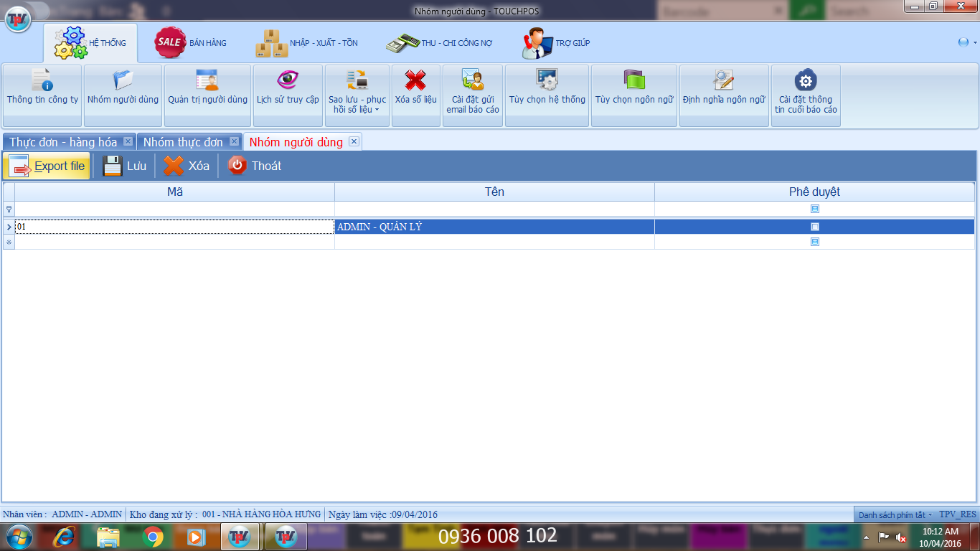Click the Export file button
The image size is (980, 551).
click(47, 166)
